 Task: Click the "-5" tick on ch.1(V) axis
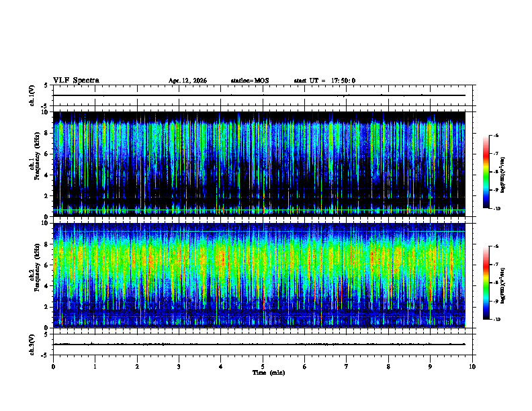(x=45, y=106)
